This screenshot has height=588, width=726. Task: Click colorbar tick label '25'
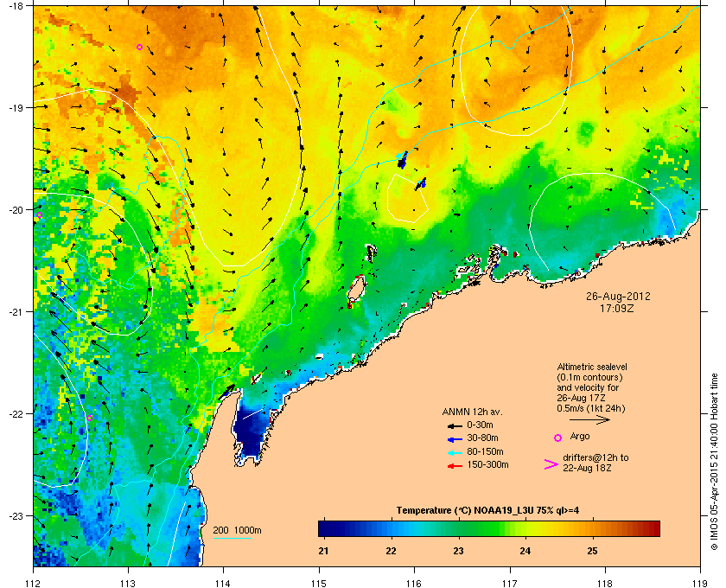click(x=593, y=551)
